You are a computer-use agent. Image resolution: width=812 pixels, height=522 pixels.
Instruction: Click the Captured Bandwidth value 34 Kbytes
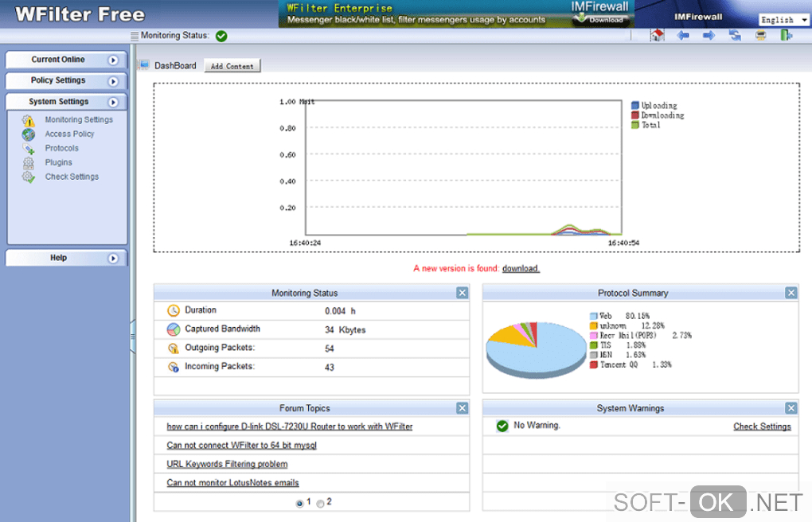click(x=345, y=330)
